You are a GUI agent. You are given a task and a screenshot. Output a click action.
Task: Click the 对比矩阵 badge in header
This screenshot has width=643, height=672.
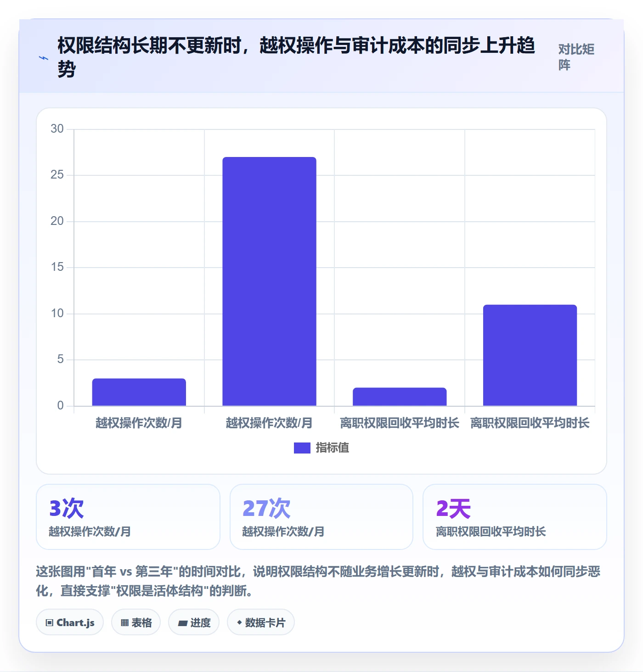[x=576, y=57]
